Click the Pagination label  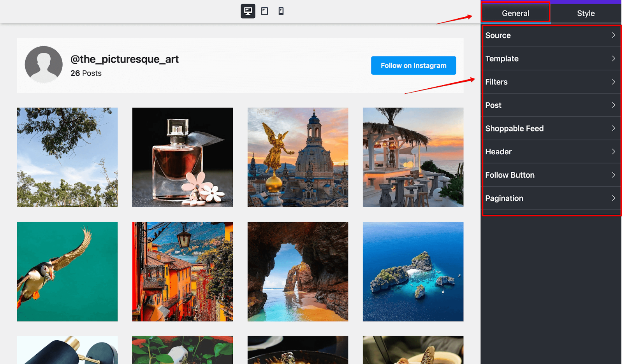coord(504,198)
